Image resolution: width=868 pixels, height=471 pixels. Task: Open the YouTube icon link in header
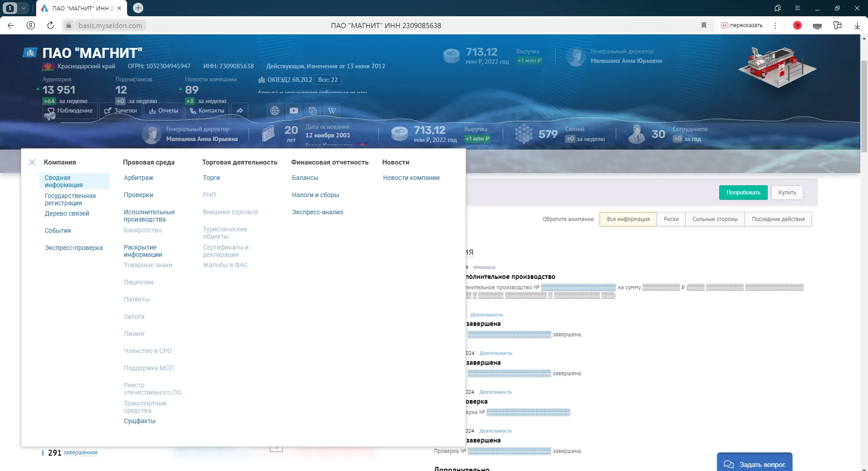pos(294,111)
